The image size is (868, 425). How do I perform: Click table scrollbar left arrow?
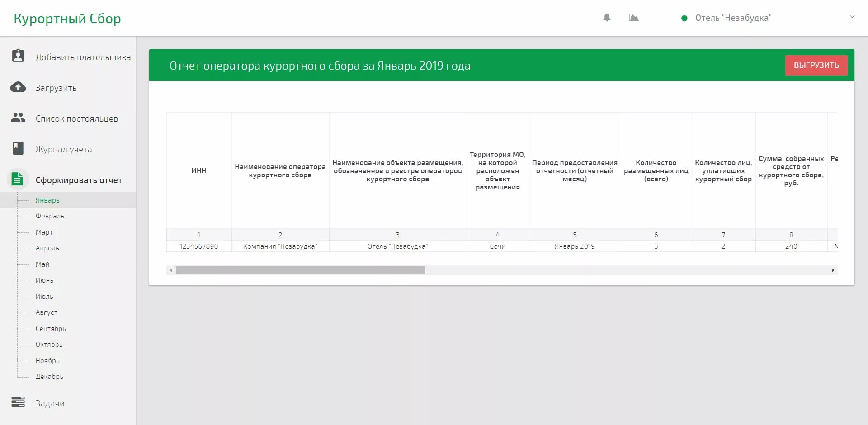point(171,270)
